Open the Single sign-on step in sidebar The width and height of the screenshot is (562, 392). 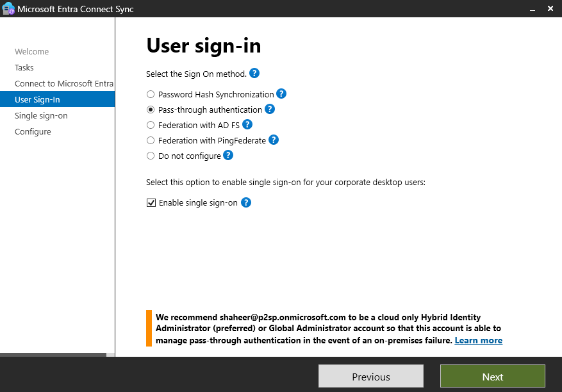coord(41,116)
